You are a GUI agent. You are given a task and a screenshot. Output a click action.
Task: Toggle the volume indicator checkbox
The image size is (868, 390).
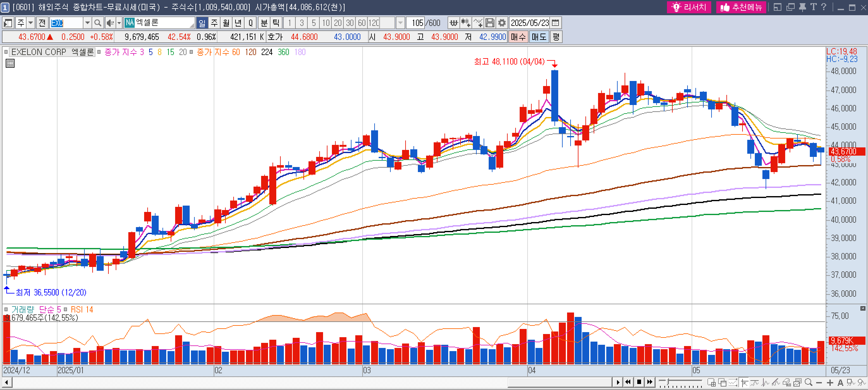(x=6, y=309)
